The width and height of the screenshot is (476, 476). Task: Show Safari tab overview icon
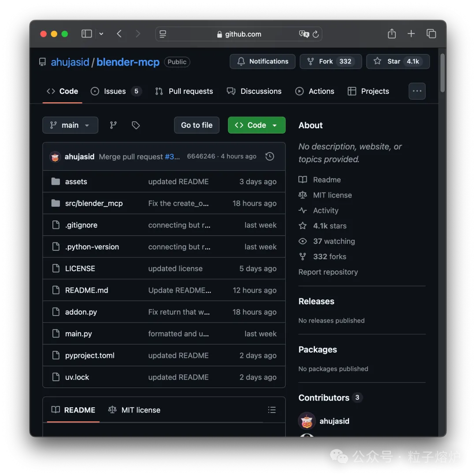431,33
